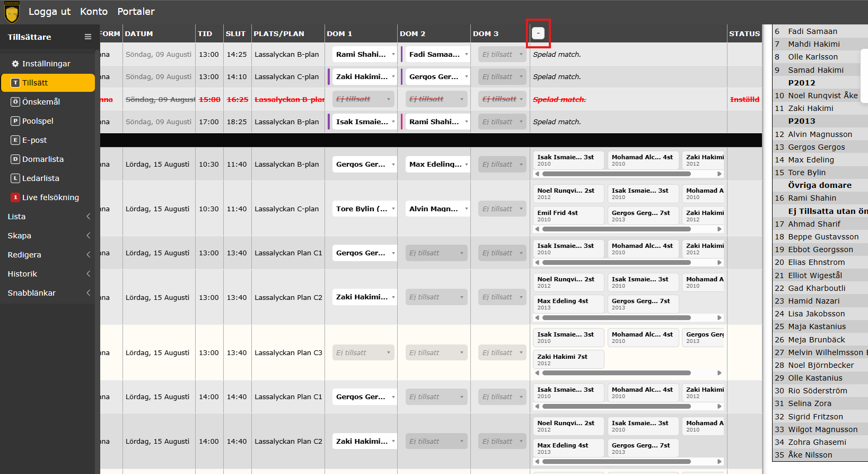Viewport: 868px width, 474px height.
Task: Open the empty DOM 1 dropdown for Plan C3 row
Action: [x=363, y=352]
